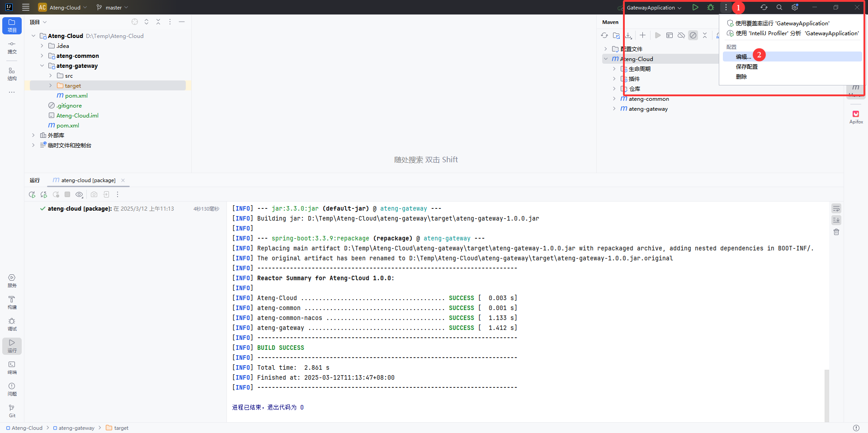Viewport: 868px width, 433px height.
Task: Toggle soft-wrap in the console output
Action: (836, 208)
